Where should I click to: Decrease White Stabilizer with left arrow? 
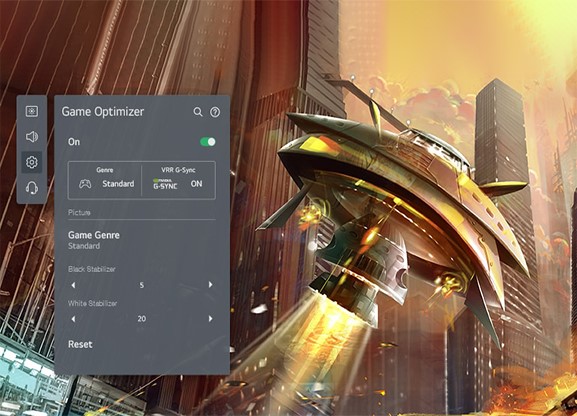(x=73, y=318)
